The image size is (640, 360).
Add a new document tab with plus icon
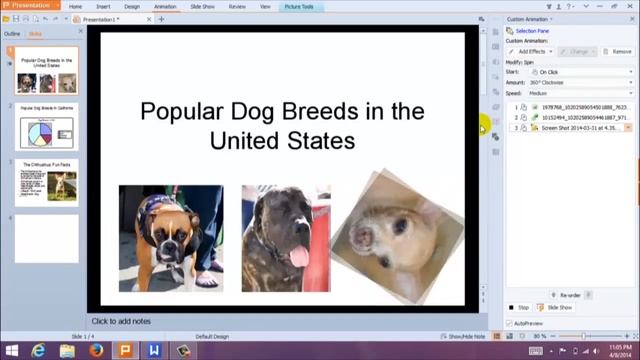161,19
